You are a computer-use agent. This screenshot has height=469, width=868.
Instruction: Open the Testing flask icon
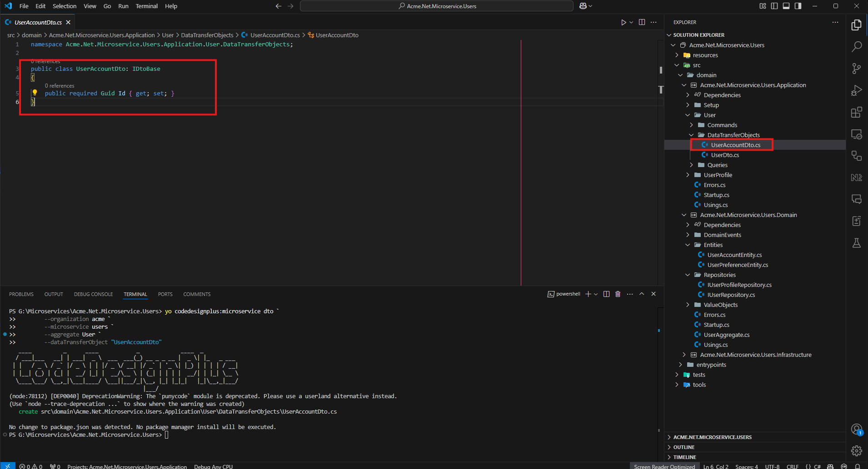tap(857, 243)
